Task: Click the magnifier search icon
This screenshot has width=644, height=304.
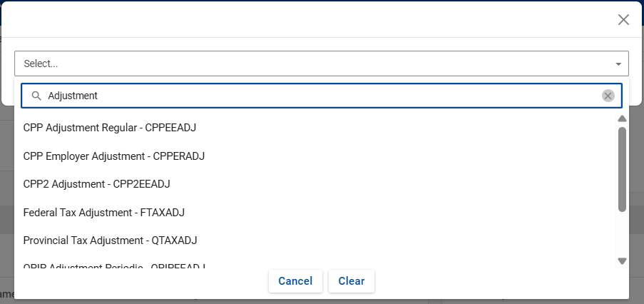Action: 36,96
